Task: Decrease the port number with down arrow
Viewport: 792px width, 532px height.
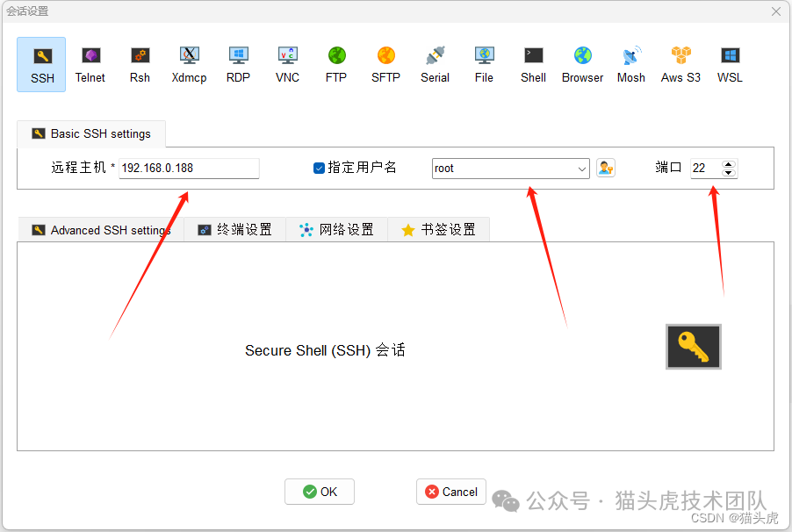Action: [729, 173]
